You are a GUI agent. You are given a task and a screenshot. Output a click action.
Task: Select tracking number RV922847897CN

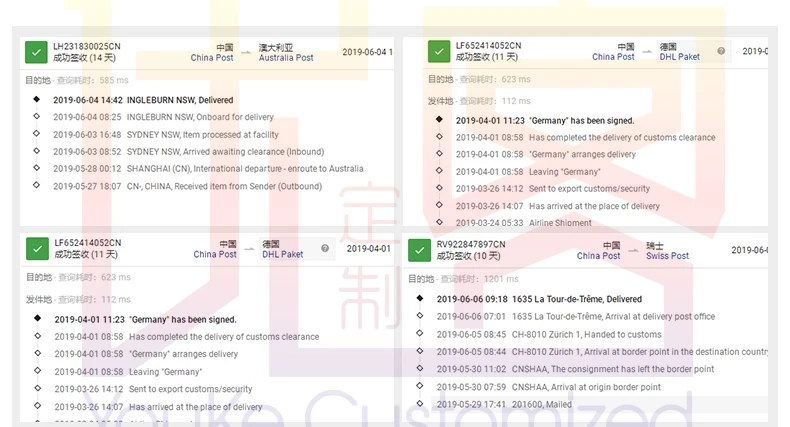point(471,244)
